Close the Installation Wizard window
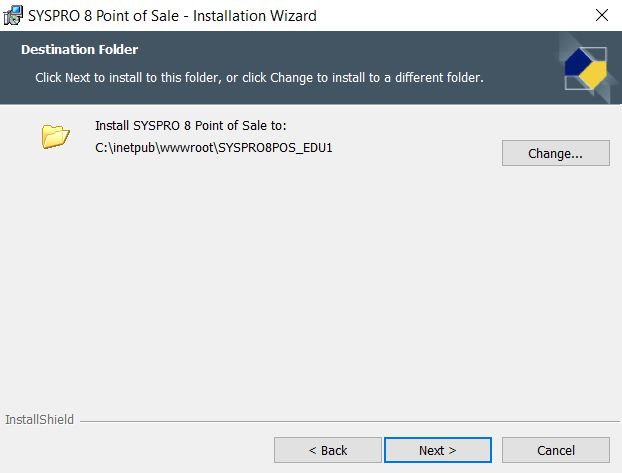 tap(601, 15)
